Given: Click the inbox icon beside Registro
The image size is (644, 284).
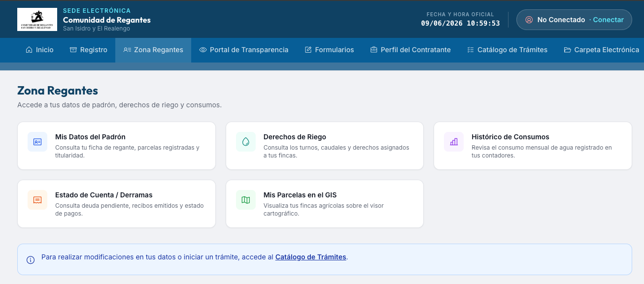Looking at the screenshot, I should (73, 50).
